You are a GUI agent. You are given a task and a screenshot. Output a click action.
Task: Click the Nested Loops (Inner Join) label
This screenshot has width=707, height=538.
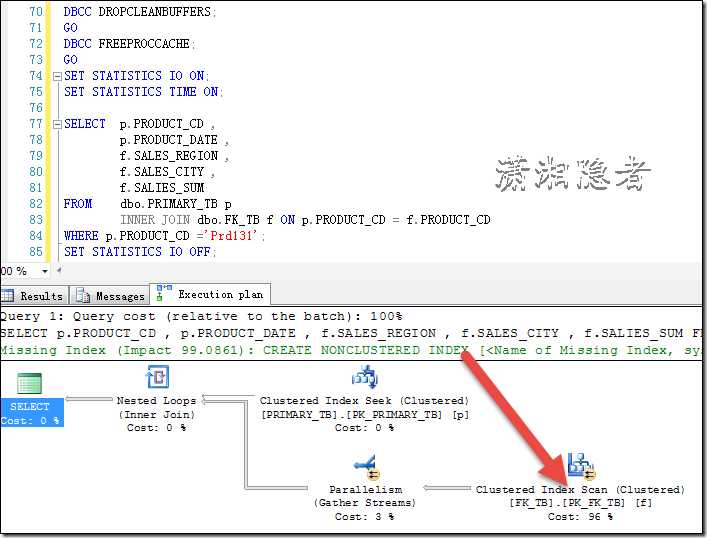(156, 407)
